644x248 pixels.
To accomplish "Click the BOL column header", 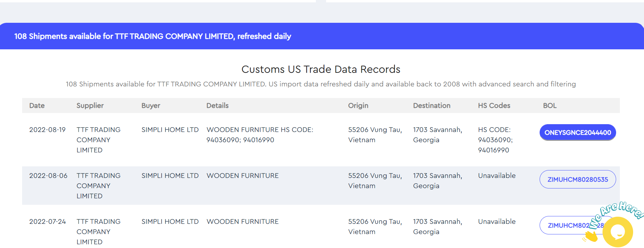I will pos(549,105).
